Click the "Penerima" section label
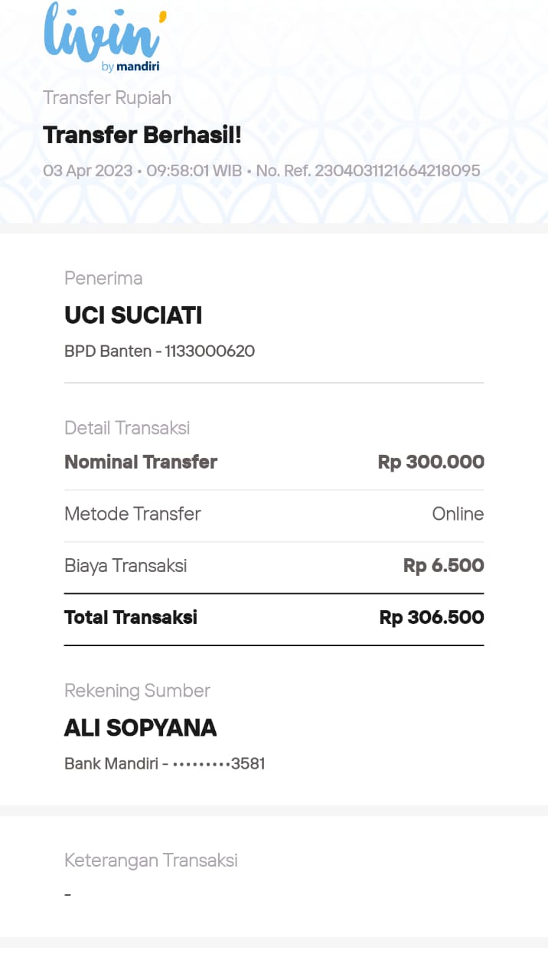The height and width of the screenshot is (980, 548). [x=103, y=278]
